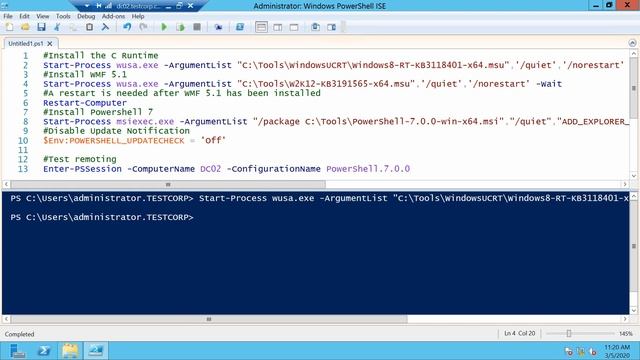Restore down the dc02 remote session

[180, 6]
